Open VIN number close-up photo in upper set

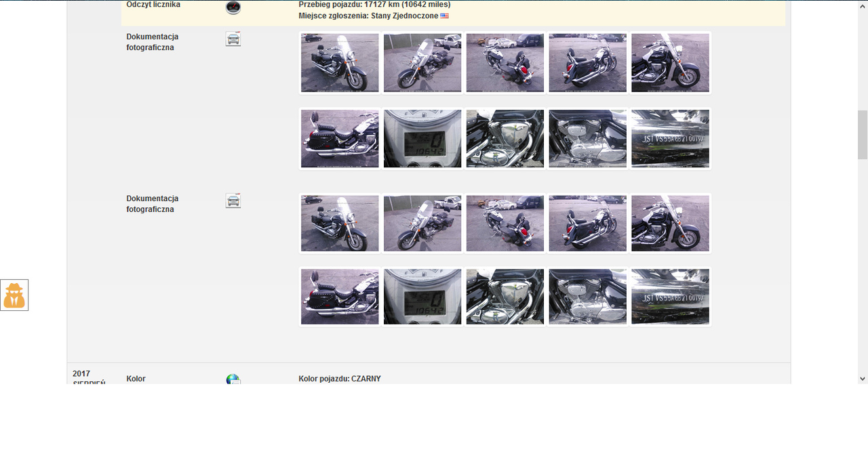[x=670, y=139]
